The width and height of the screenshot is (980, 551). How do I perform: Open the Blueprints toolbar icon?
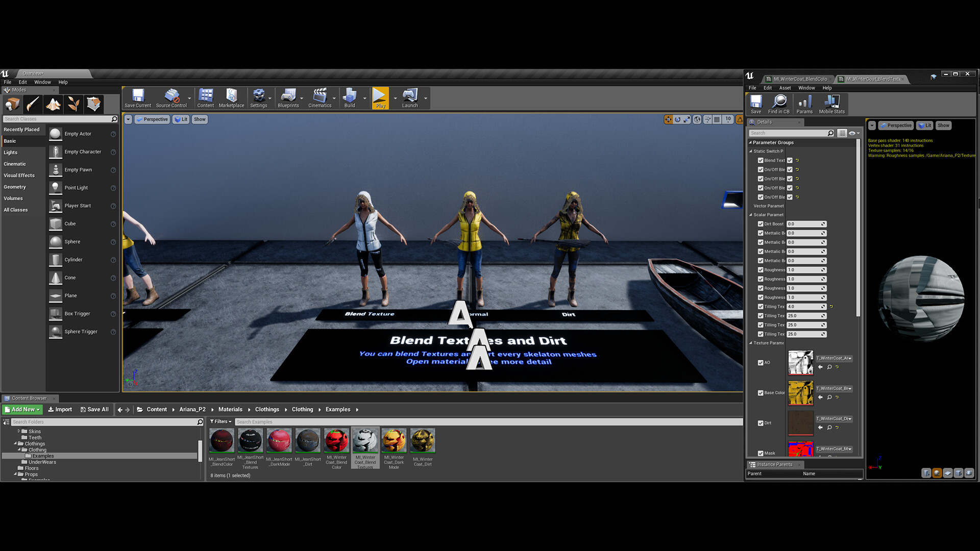click(x=288, y=98)
